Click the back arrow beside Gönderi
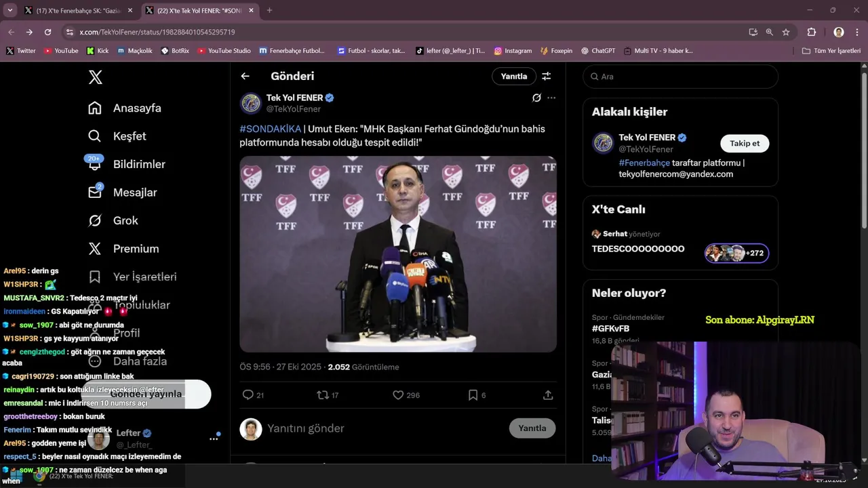Viewport: 868px width, 488px height. pos(245,77)
